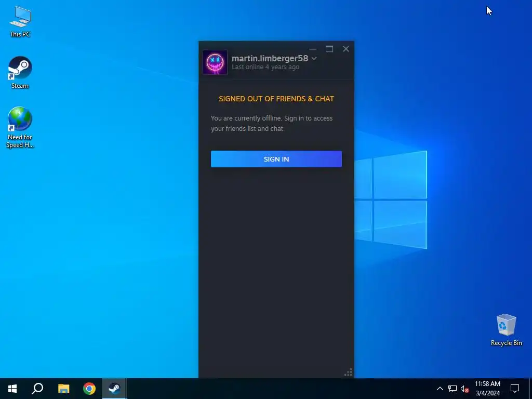Click the Steam taskbar icon

point(115,389)
